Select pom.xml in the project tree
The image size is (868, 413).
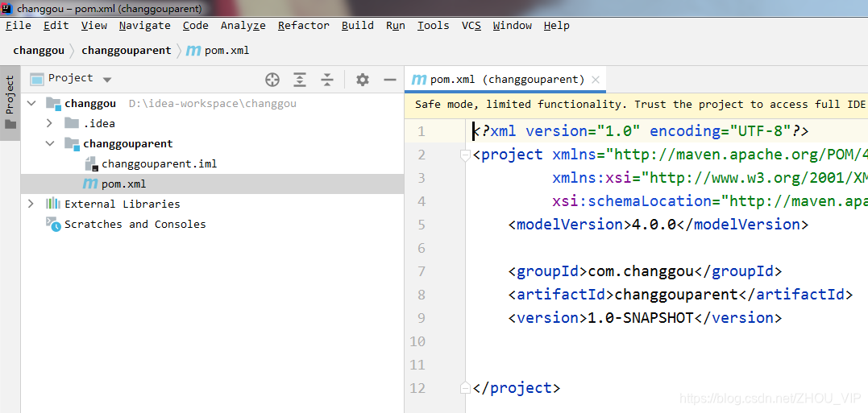pyautogui.click(x=124, y=184)
